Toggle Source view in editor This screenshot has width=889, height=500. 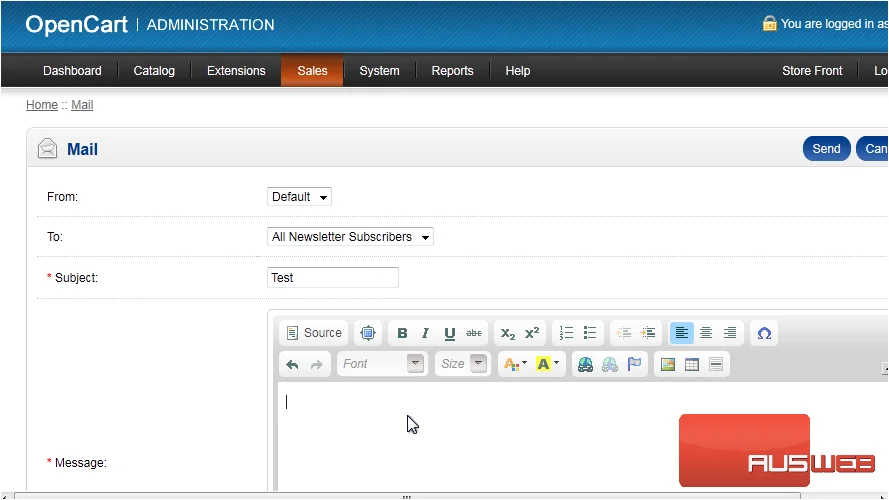point(314,333)
